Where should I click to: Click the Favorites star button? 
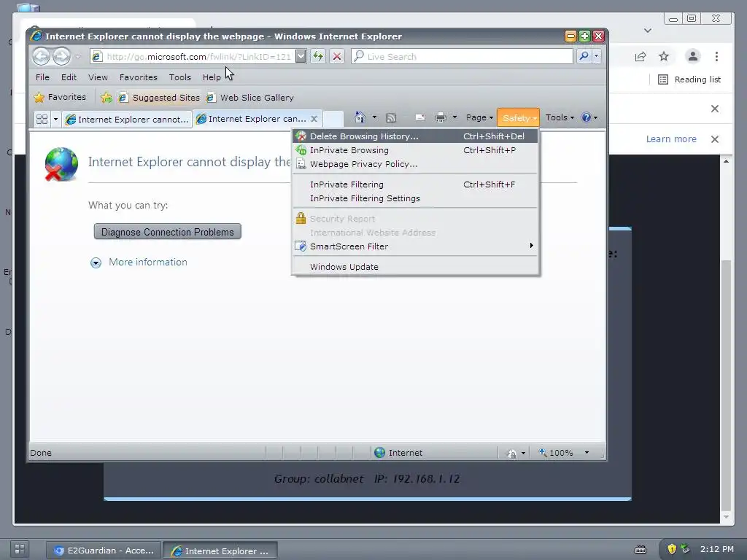coord(60,97)
